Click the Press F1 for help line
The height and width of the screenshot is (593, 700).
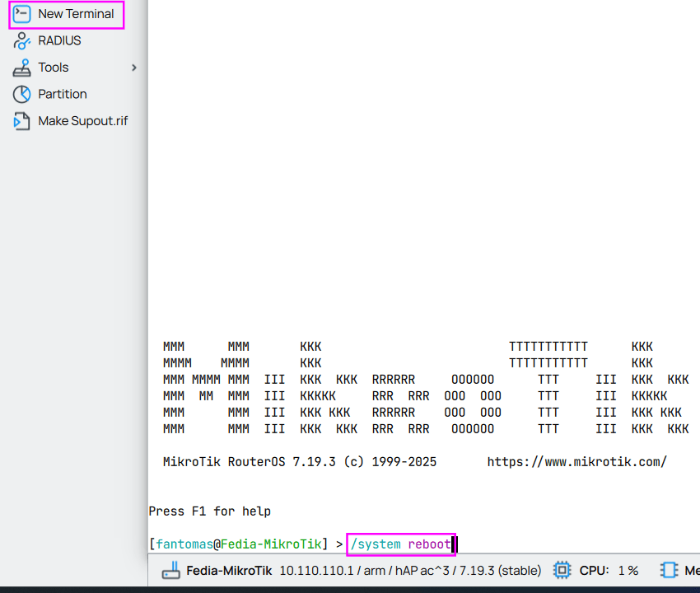[210, 511]
